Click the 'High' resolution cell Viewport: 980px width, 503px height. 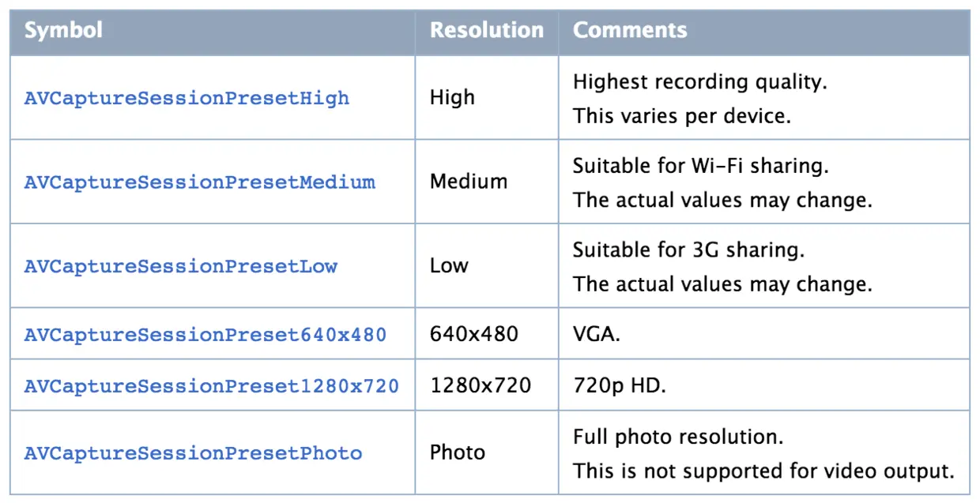452,98
